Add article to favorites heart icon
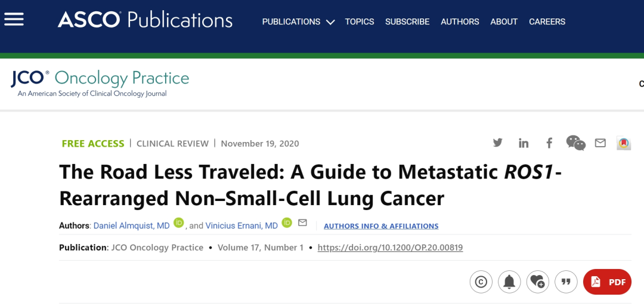 tap(537, 282)
